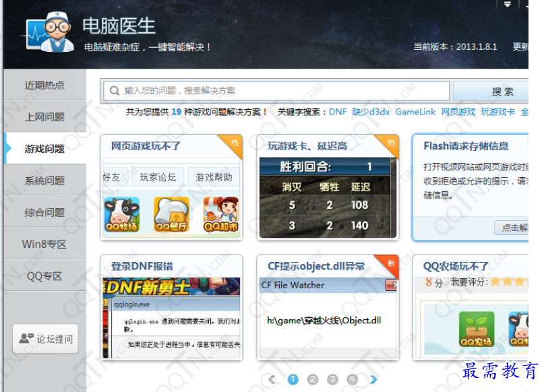This screenshot has height=392, width=544.
Task: Select page 1 pagination dot
Action: (293, 379)
